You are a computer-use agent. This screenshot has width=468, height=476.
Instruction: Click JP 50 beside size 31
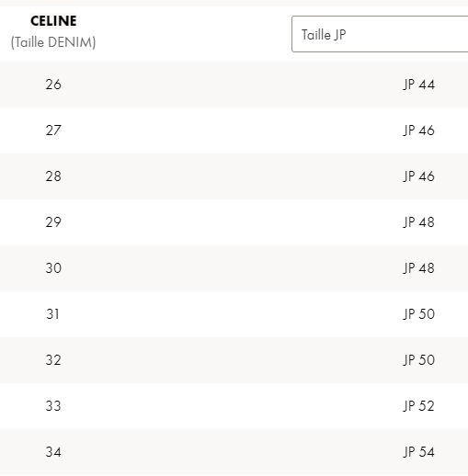pos(419,314)
